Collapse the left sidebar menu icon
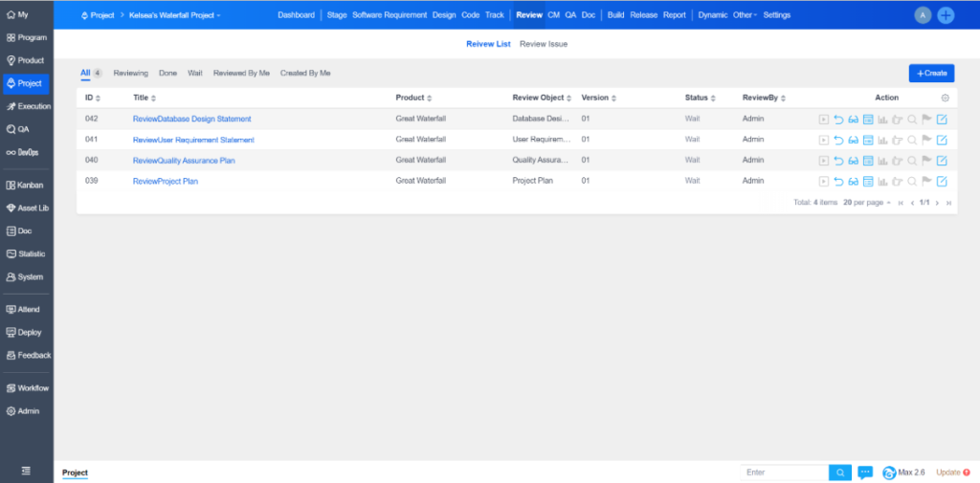The width and height of the screenshot is (980, 483). [x=26, y=471]
